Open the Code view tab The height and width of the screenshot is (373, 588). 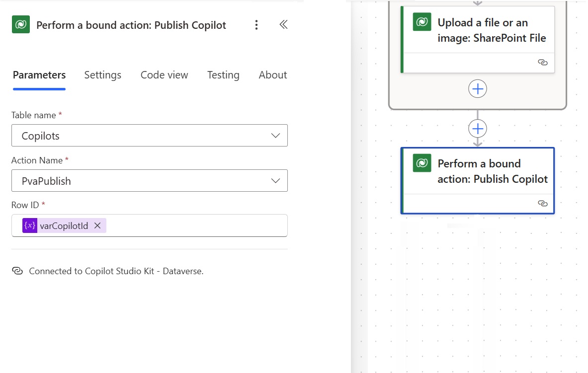(164, 75)
